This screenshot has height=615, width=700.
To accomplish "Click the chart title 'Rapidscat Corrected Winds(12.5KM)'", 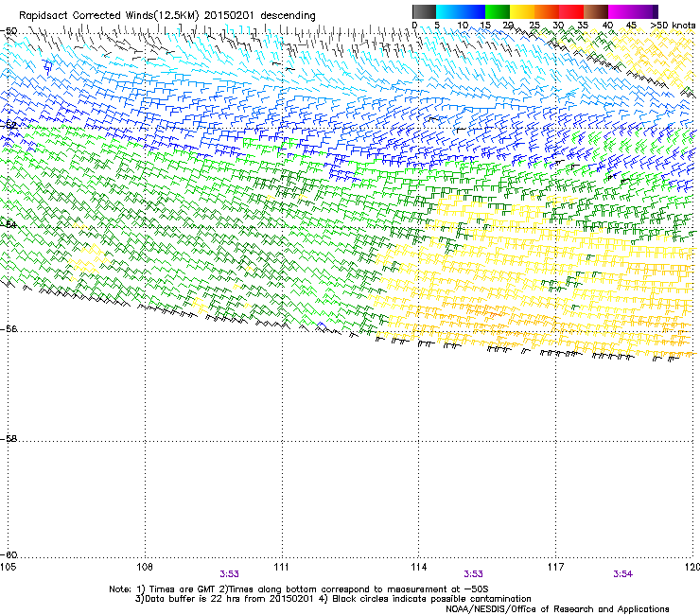I will tap(109, 16).
